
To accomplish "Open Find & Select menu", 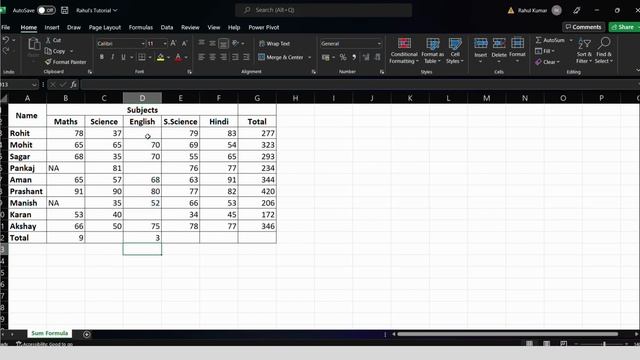I will pyautogui.click(x=604, y=50).
